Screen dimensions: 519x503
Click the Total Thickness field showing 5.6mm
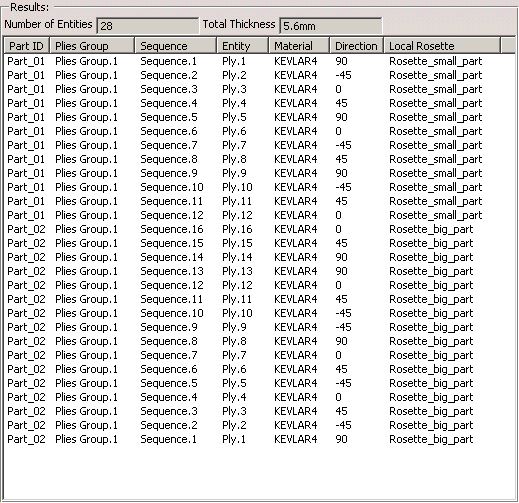[x=330, y=26]
